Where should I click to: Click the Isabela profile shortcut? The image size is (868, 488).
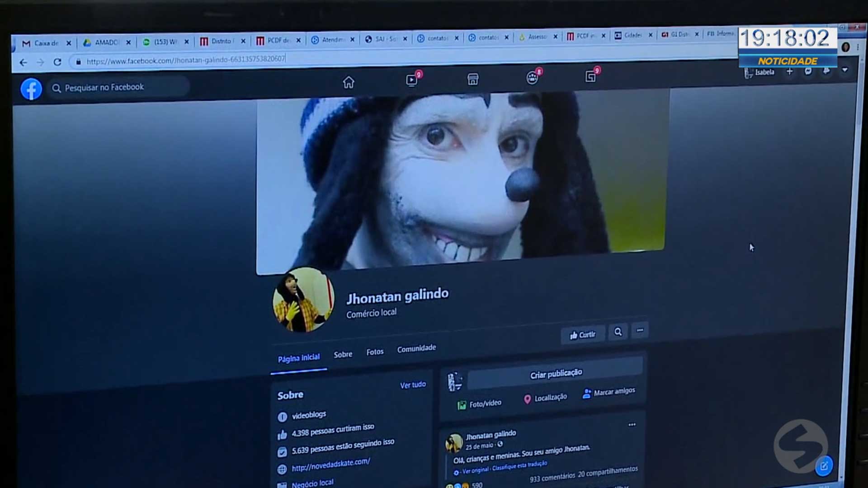[759, 72]
